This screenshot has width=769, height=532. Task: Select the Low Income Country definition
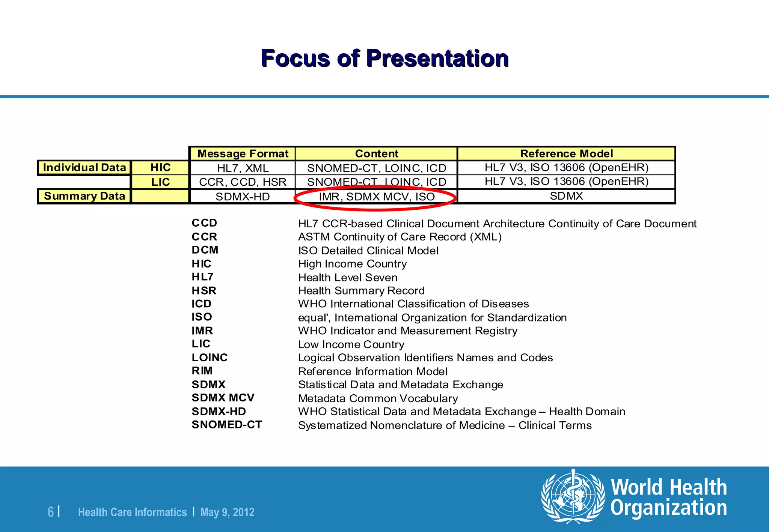click(351, 344)
